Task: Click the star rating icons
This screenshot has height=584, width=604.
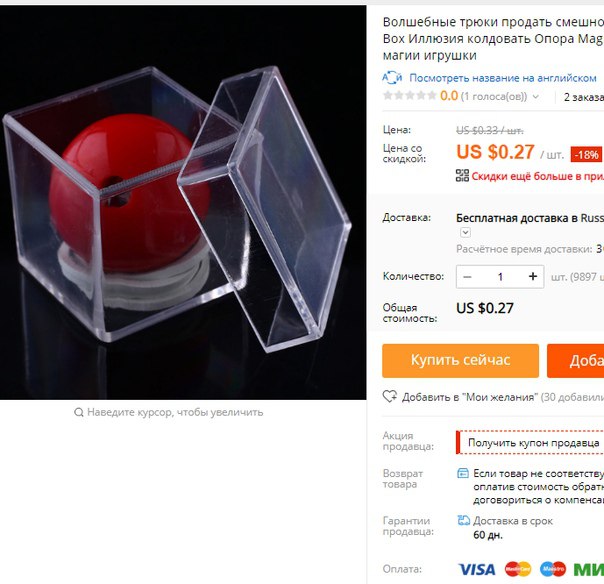Action: point(409,96)
